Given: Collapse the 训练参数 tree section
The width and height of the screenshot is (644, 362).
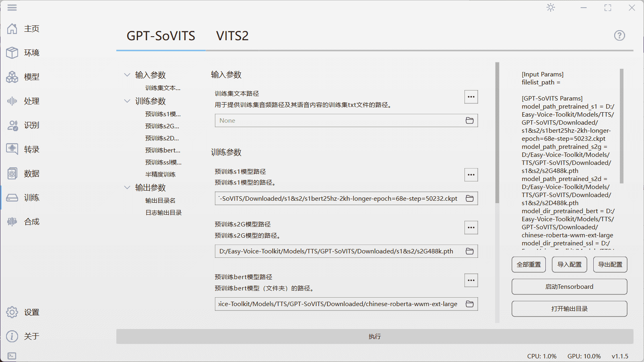Looking at the screenshot, I should coord(127,101).
